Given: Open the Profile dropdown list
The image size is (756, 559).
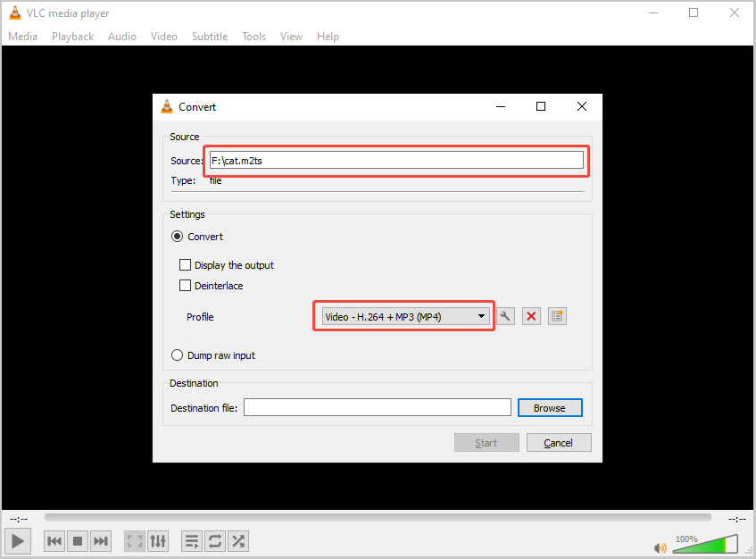Looking at the screenshot, I should pos(406,317).
